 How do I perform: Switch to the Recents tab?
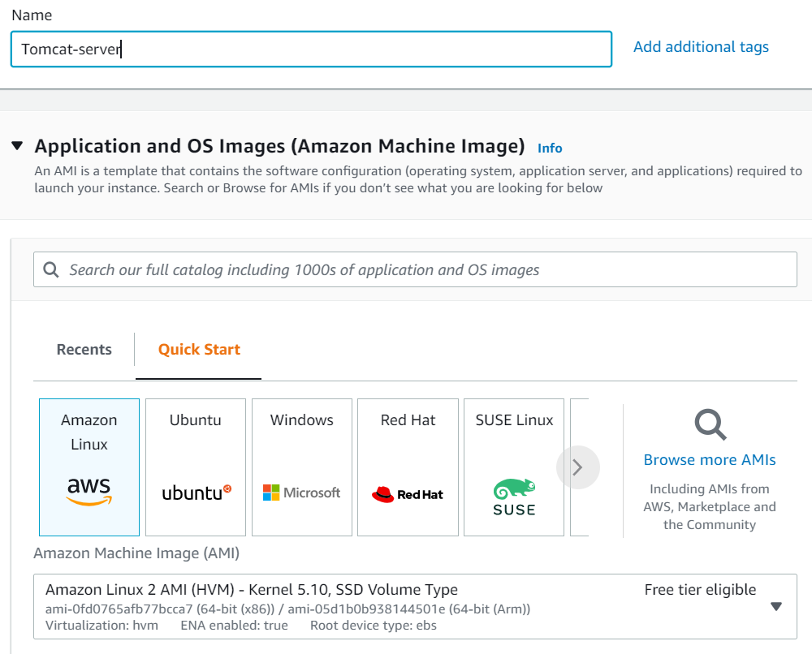tap(84, 349)
